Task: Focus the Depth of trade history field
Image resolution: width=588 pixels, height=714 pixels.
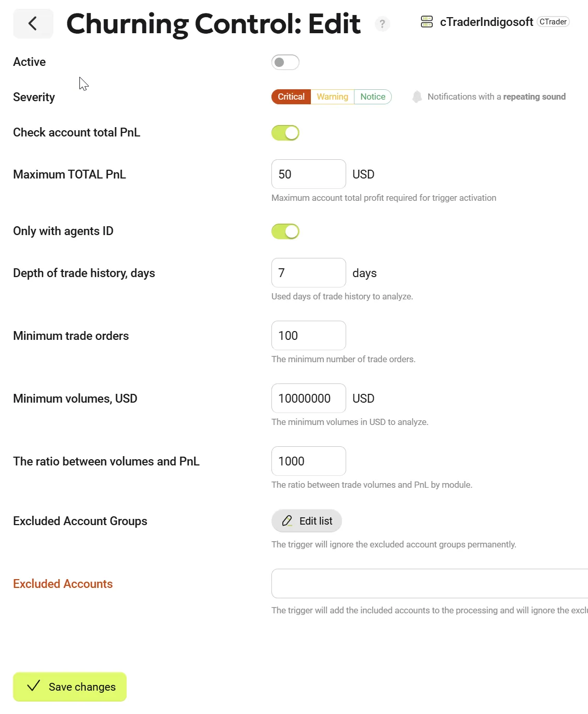Action: [x=308, y=273]
